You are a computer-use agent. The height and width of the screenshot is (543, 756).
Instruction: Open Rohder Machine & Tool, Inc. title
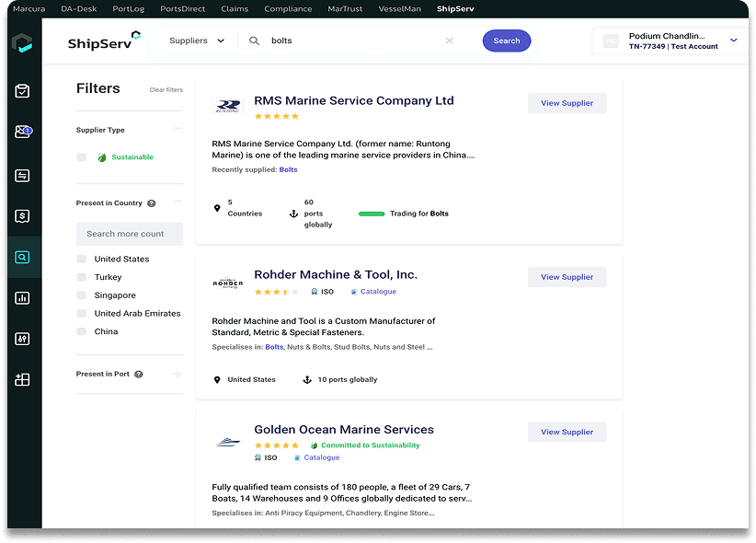(336, 274)
